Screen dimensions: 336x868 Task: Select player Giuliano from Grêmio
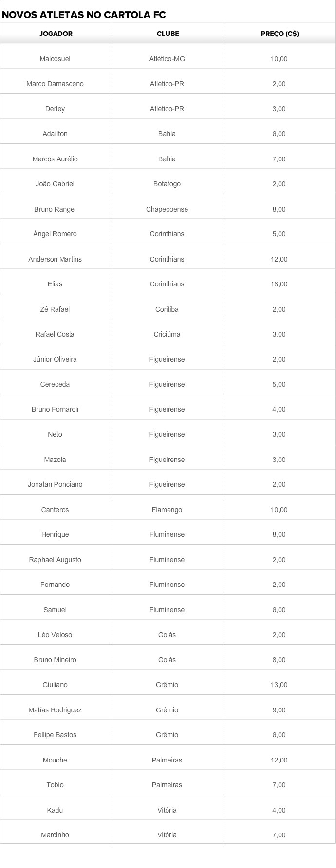coord(55,685)
